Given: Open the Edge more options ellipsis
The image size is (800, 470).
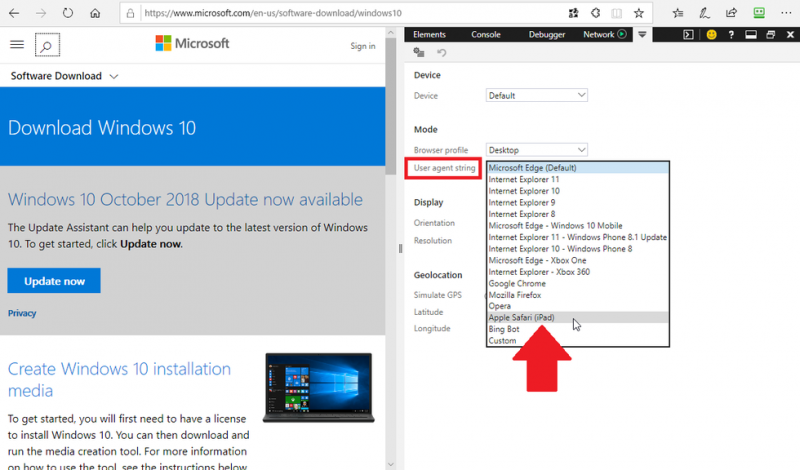Looking at the screenshot, I should pos(786,13).
